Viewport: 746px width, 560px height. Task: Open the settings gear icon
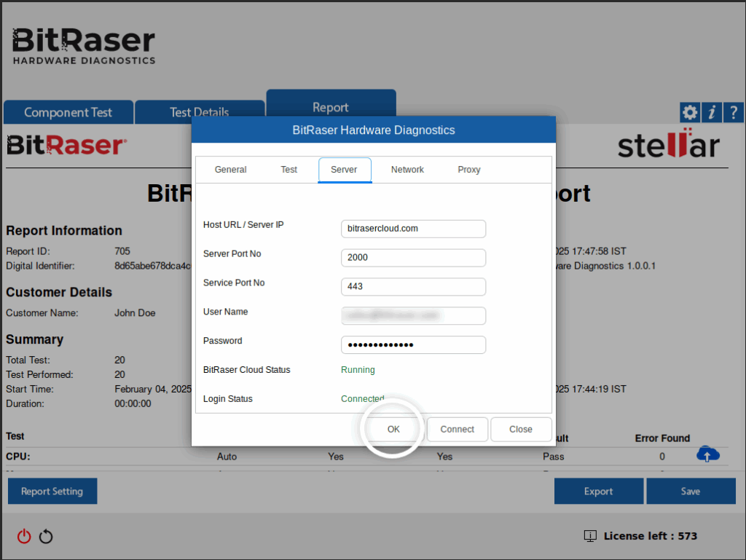690,113
